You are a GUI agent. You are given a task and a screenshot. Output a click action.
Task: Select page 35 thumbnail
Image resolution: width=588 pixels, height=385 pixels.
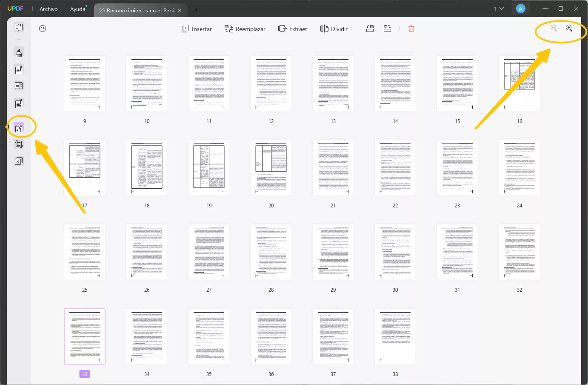tap(209, 336)
